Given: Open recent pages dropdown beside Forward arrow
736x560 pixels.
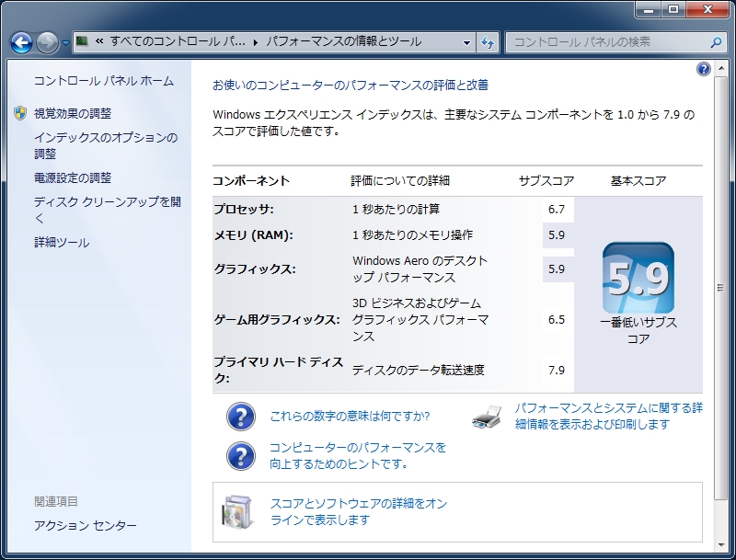Looking at the screenshot, I should pos(65,43).
